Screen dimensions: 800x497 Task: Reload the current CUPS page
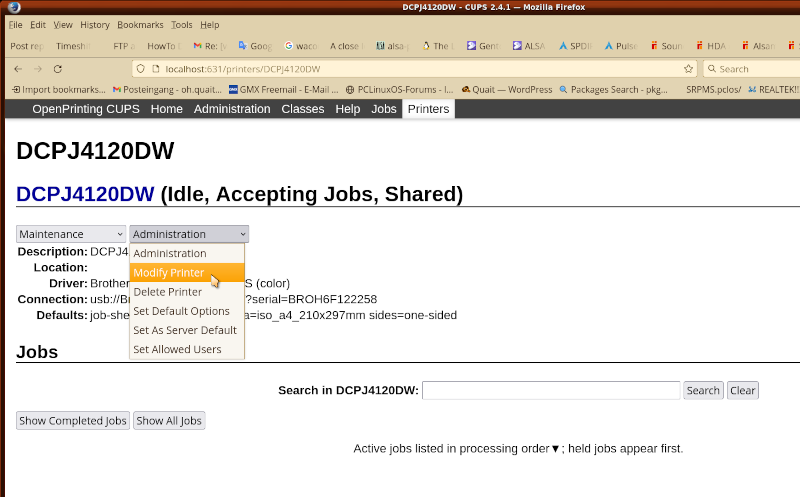(58, 69)
